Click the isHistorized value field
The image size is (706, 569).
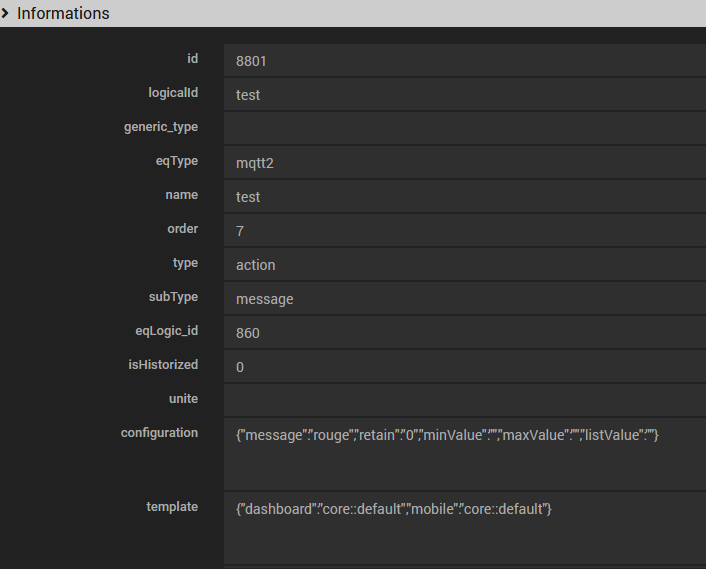click(x=464, y=367)
